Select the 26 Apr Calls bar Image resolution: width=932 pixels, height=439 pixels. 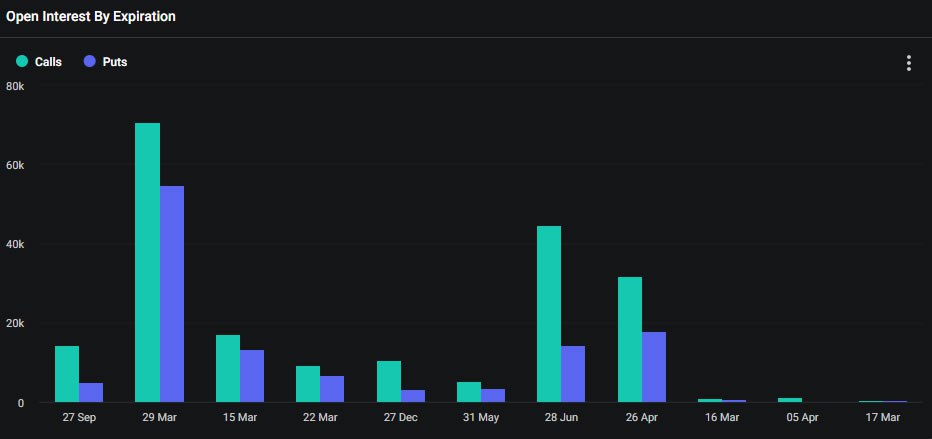[629, 340]
